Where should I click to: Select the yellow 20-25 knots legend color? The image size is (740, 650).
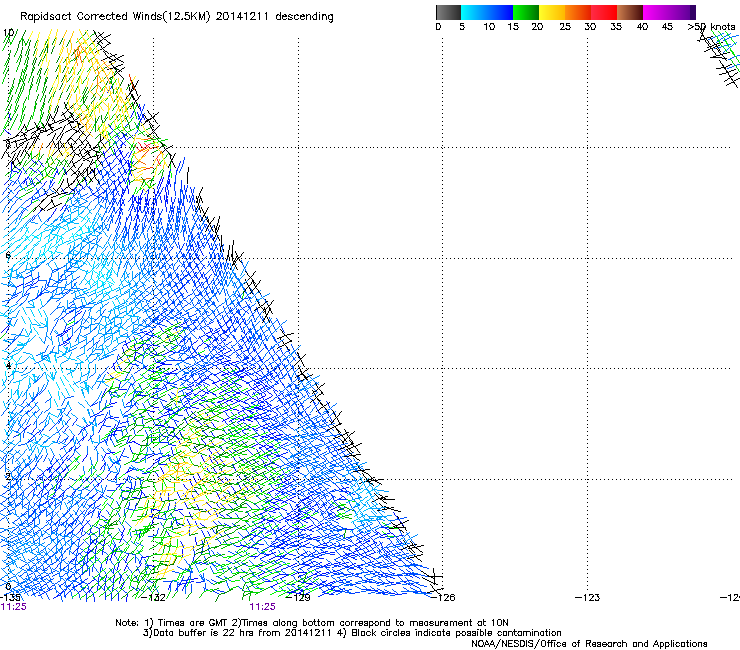pos(552,12)
